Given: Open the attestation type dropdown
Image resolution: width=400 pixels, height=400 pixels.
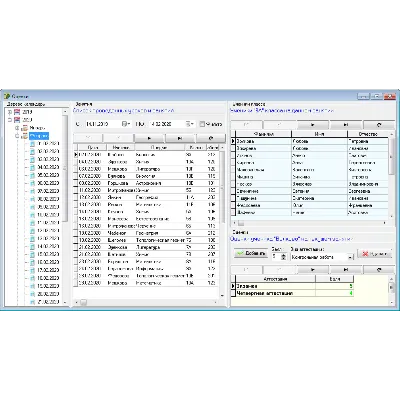Looking at the screenshot, I should (x=350, y=257).
